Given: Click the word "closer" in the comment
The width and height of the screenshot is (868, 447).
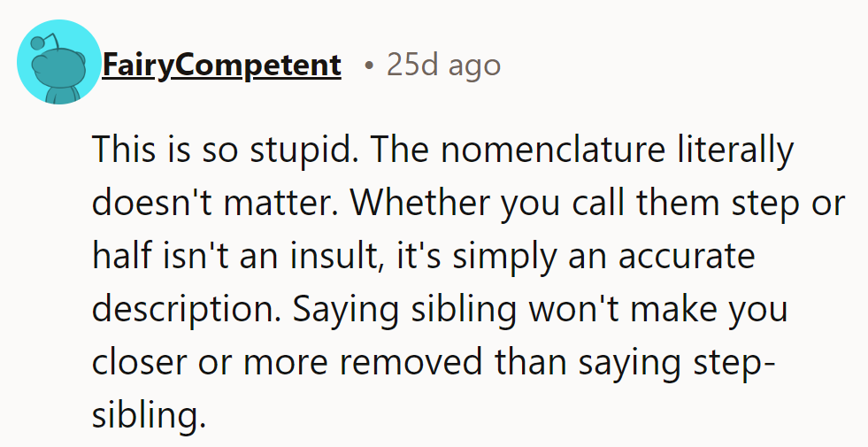Looking at the screenshot, I should click(136, 361).
